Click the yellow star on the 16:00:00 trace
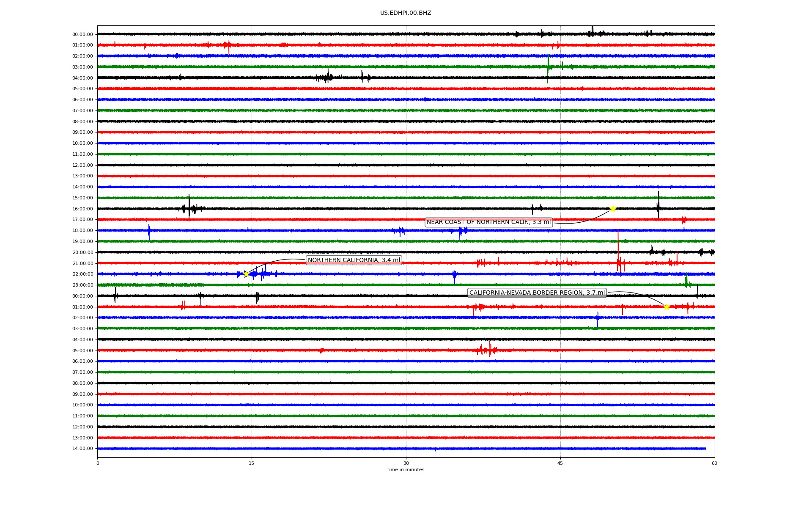The image size is (812, 508). (612, 209)
